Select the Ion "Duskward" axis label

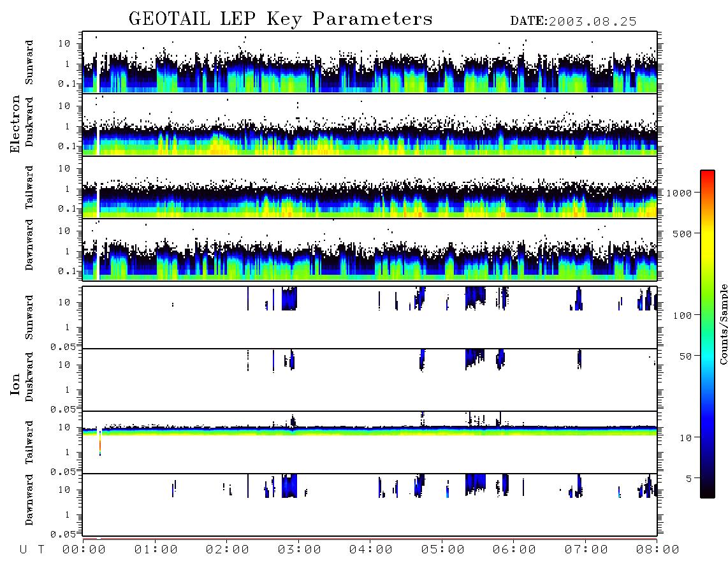click(29, 377)
